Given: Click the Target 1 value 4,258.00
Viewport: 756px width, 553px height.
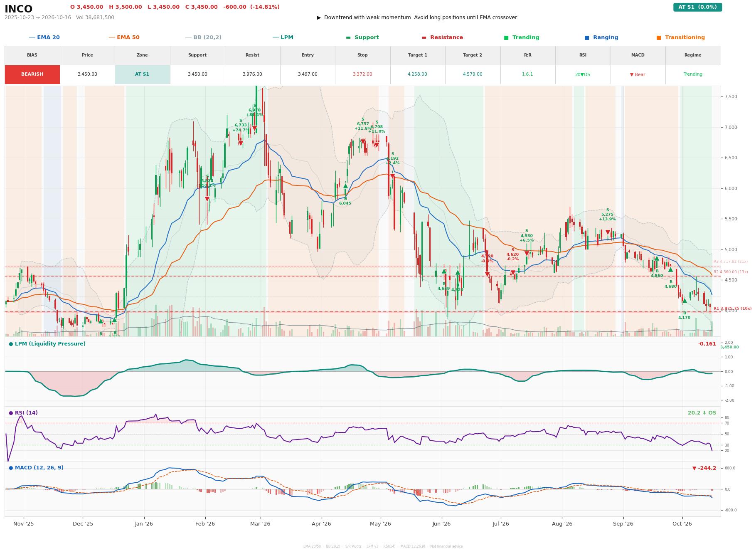Looking at the screenshot, I should 417,74.
